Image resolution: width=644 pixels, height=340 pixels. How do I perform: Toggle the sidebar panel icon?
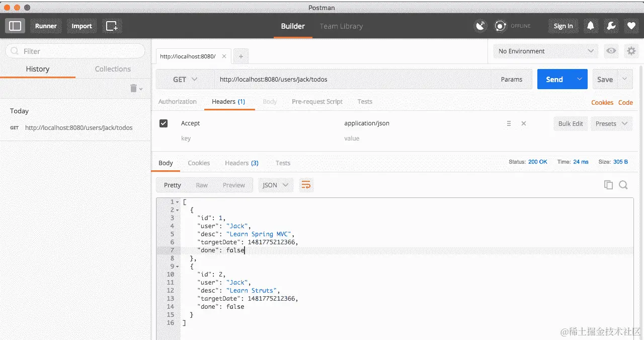click(15, 26)
